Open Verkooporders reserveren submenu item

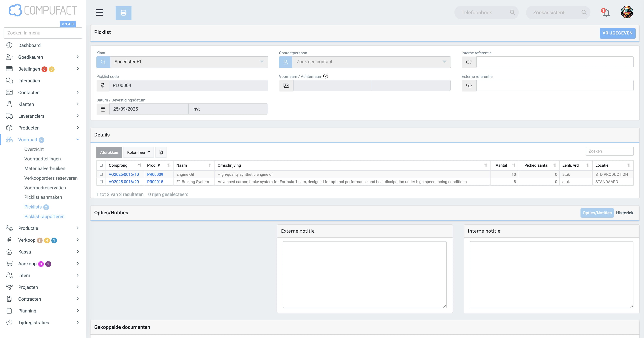(51, 178)
